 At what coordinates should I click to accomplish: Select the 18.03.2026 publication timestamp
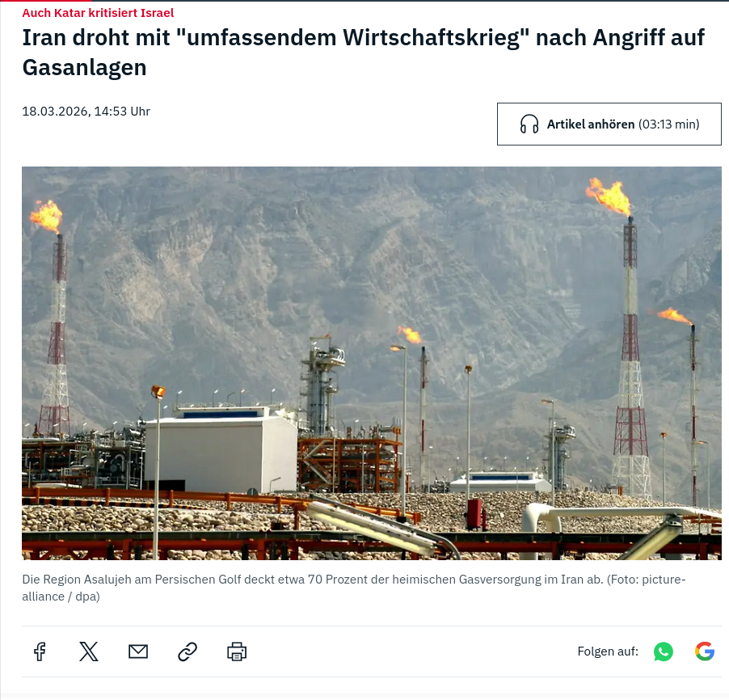pos(86,112)
